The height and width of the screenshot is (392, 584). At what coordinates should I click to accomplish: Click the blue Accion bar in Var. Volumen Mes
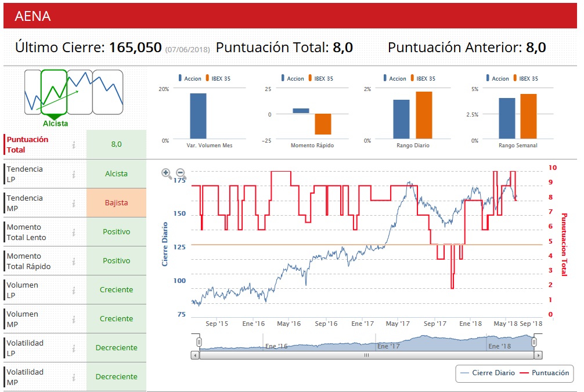pos(198,116)
